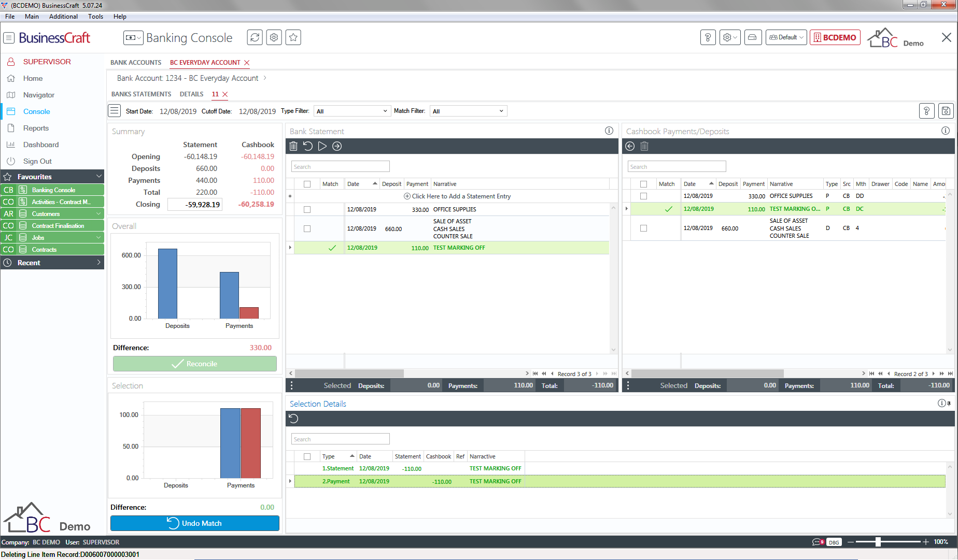Click the play triangle icon in the Bank Statement toolbar
958x560 pixels.
point(322,146)
